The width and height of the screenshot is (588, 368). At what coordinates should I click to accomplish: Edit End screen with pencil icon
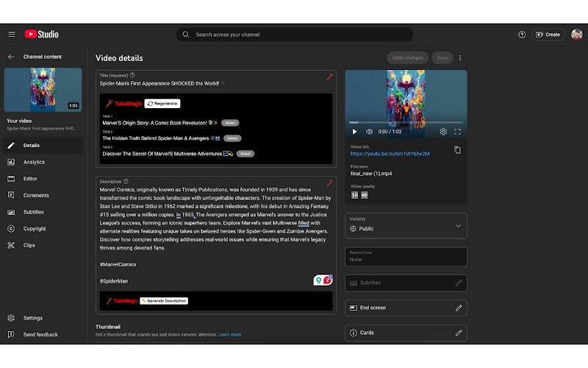[459, 308]
